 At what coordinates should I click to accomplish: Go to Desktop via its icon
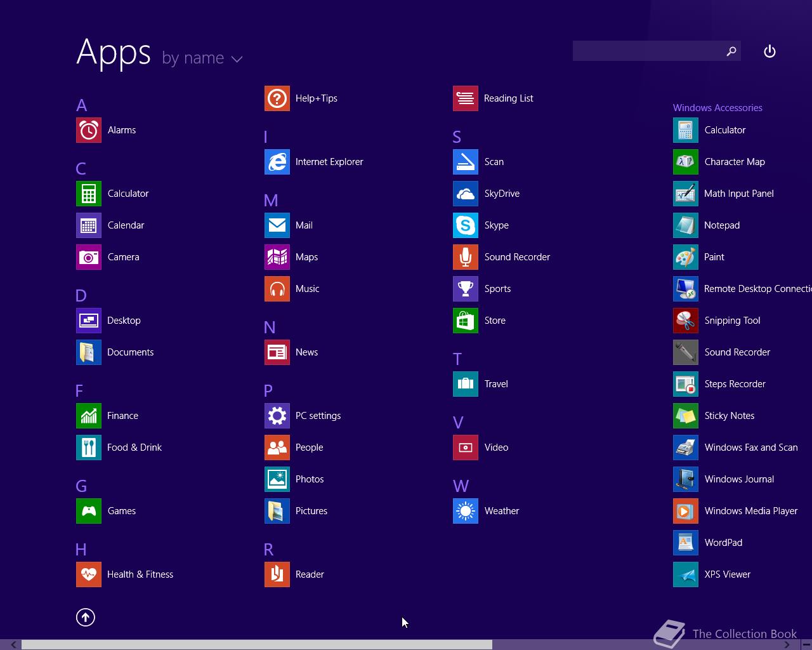click(89, 321)
